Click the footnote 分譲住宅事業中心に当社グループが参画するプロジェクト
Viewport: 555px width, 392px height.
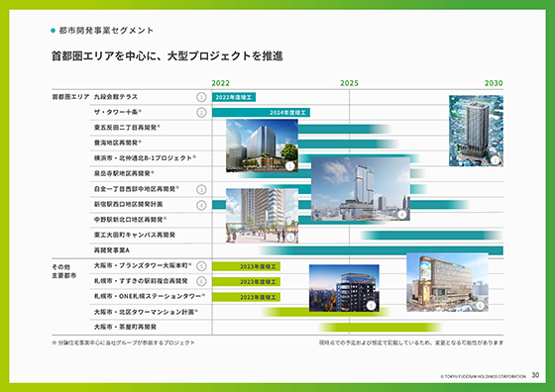(123, 343)
